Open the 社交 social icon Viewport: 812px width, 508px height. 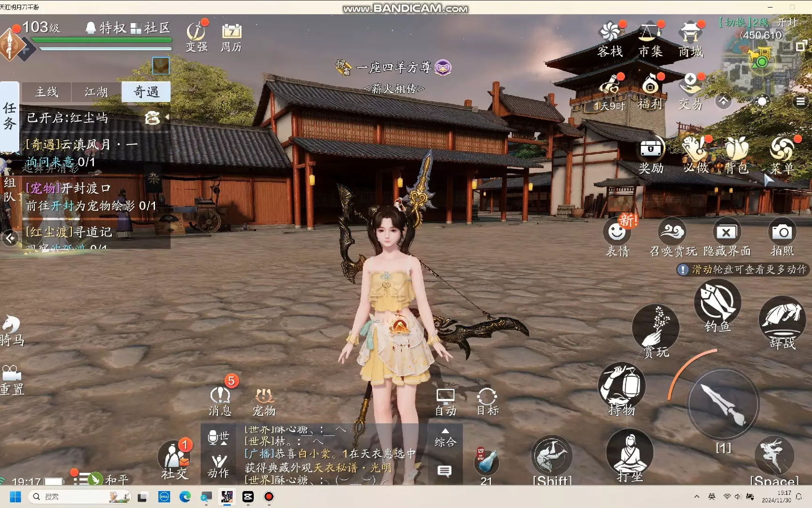point(174,460)
